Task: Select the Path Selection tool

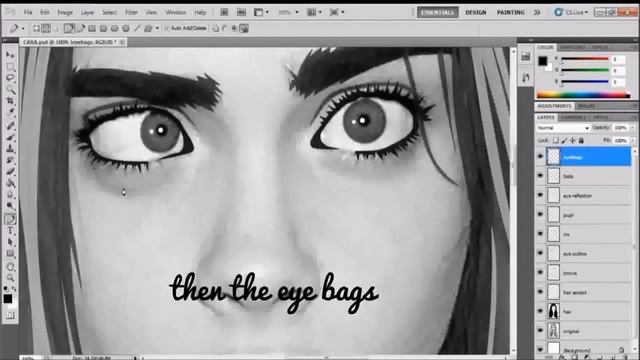Action: click(10, 242)
